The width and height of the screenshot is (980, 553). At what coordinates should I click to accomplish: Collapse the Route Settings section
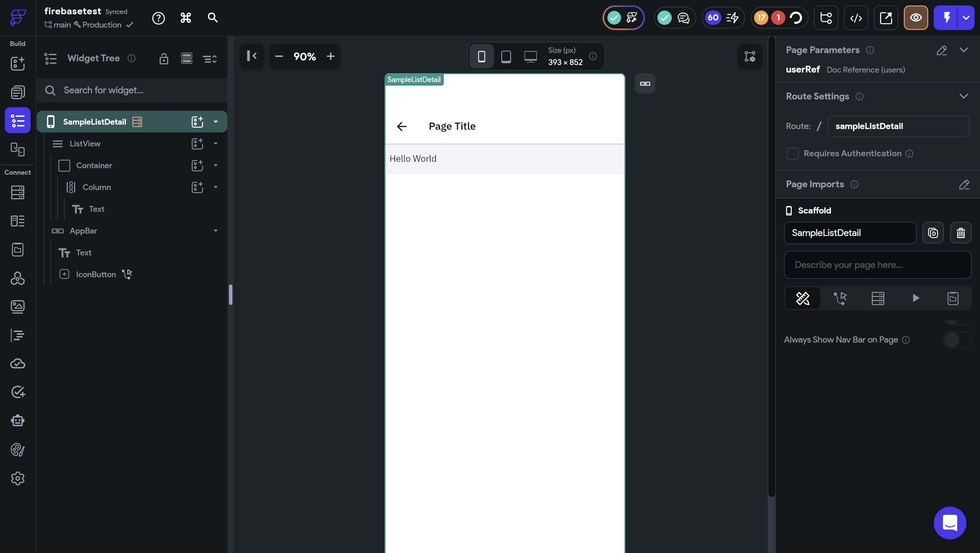[963, 96]
